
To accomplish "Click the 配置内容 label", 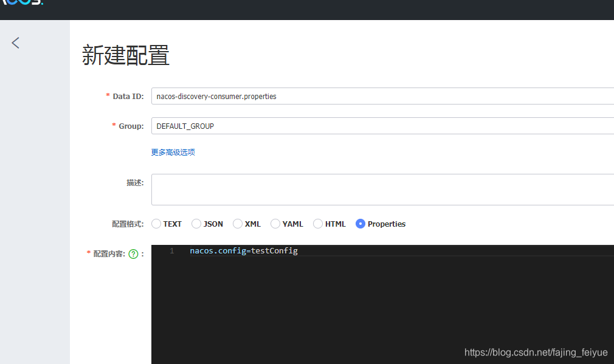I will 109,254.
